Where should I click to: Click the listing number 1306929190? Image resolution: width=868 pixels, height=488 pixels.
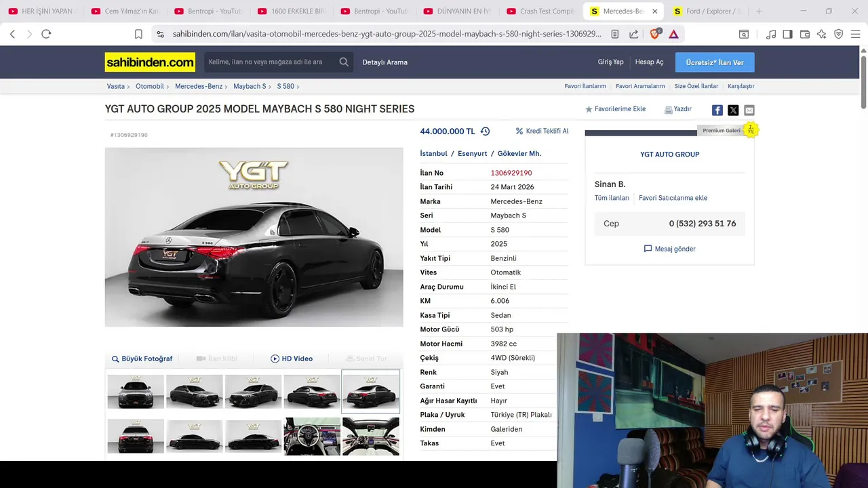coord(511,173)
